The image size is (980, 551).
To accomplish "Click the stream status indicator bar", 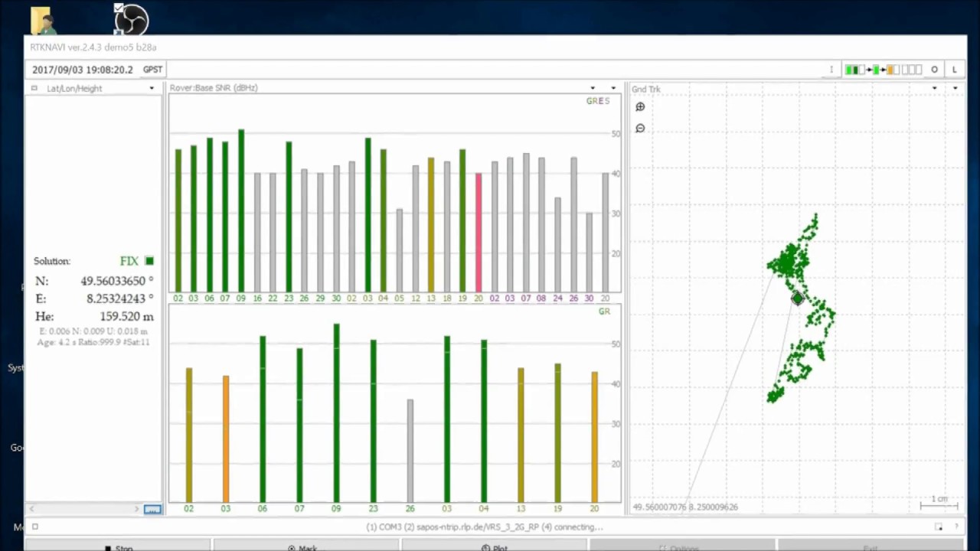I will (x=883, y=70).
